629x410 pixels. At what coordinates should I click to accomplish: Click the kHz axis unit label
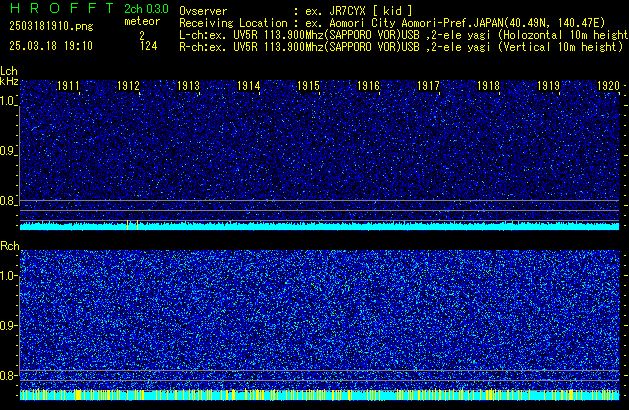9,81
